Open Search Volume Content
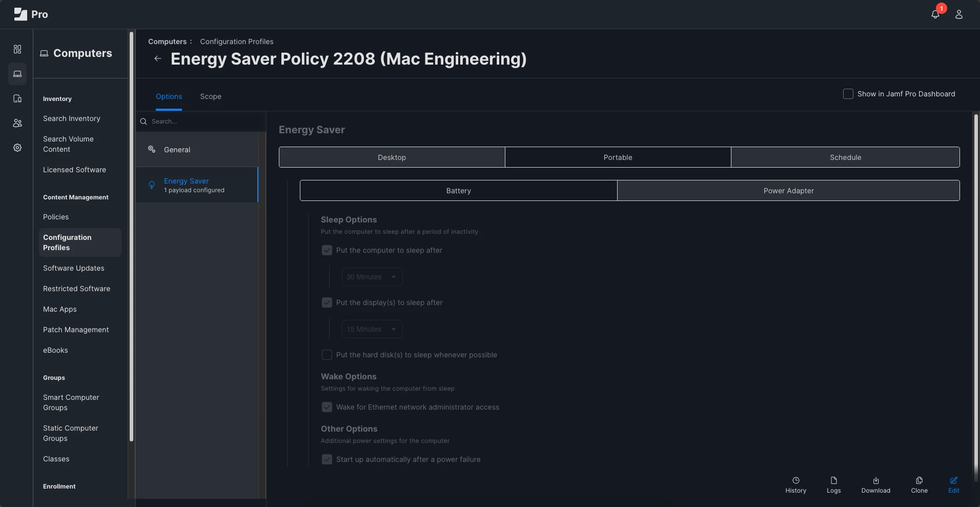This screenshot has width=980, height=507. 68,144
